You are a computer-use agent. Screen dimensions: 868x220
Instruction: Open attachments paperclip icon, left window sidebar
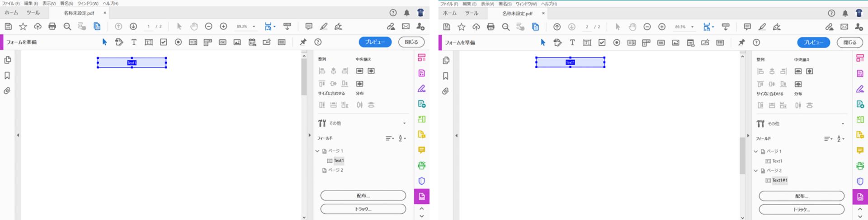pos(7,91)
